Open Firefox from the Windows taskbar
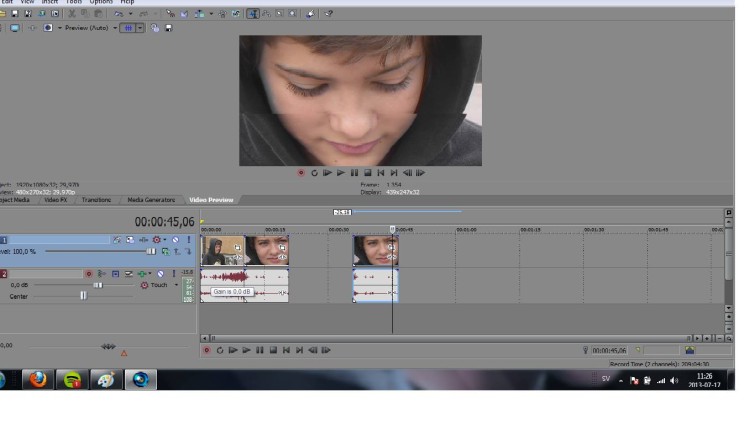The width and height of the screenshot is (755, 424). point(38,380)
